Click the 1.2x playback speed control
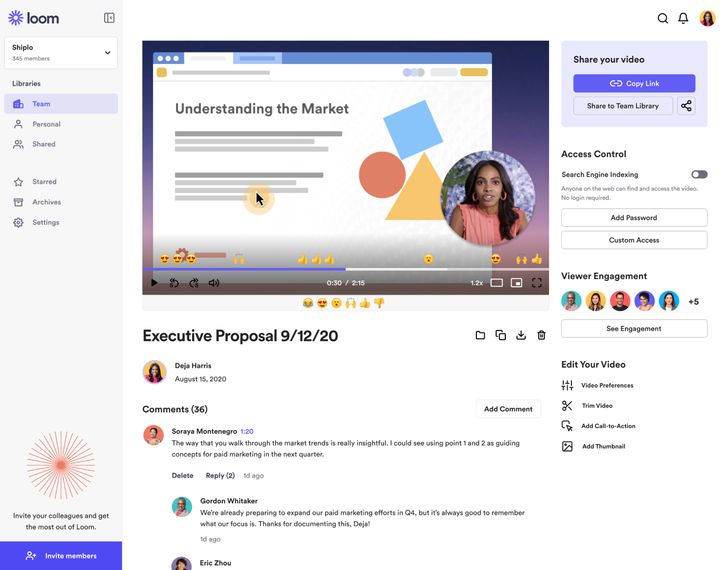Image resolution: width=728 pixels, height=570 pixels. (476, 282)
